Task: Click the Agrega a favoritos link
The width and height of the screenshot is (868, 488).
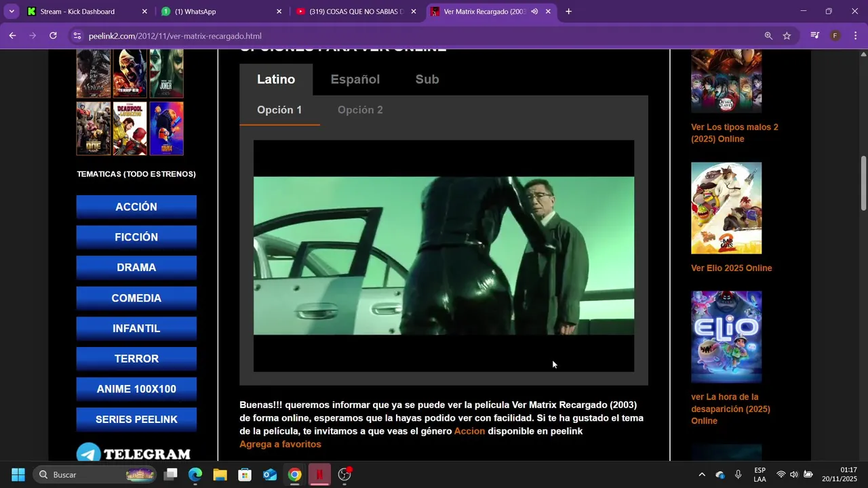Action: click(280, 444)
